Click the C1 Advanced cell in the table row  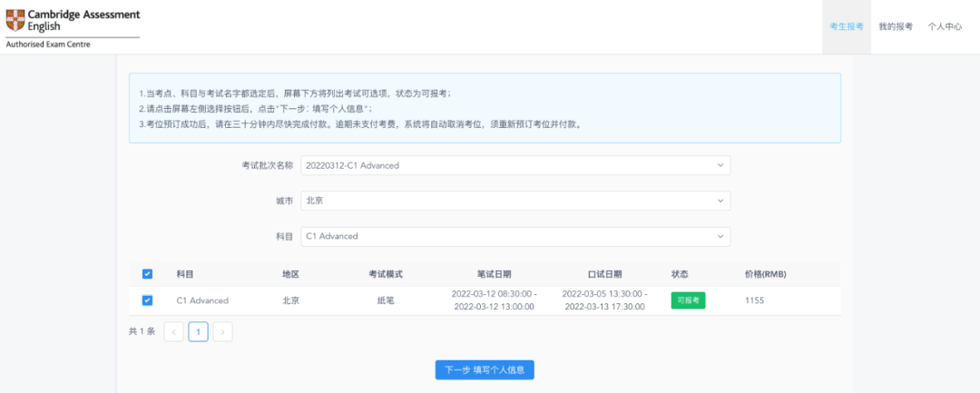[x=202, y=300]
